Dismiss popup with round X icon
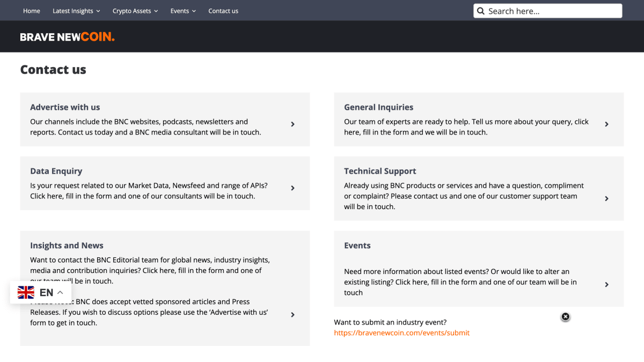 pyautogui.click(x=565, y=316)
